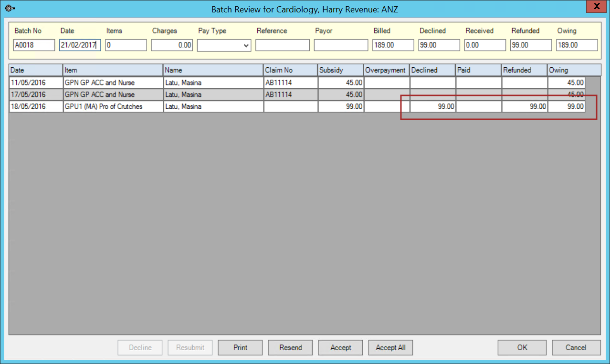Click Latu, Masina name in crutches row
Viewport: 610px width, 364px height.
213,106
